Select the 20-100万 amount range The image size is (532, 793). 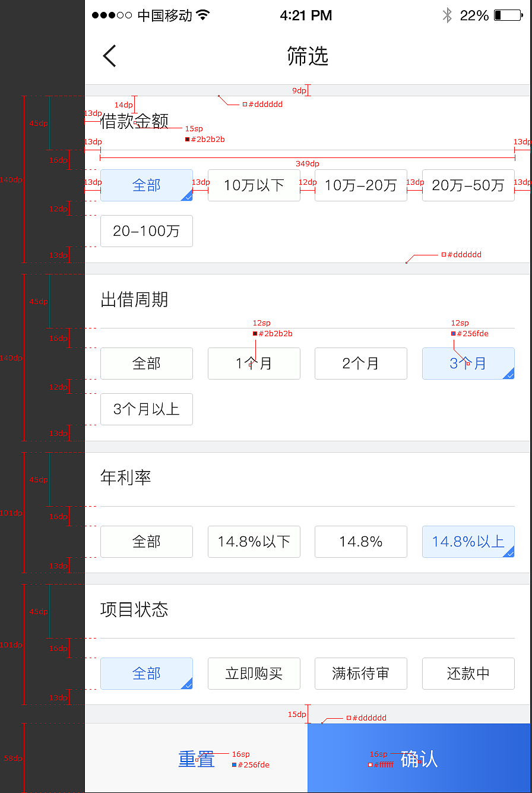(x=146, y=231)
